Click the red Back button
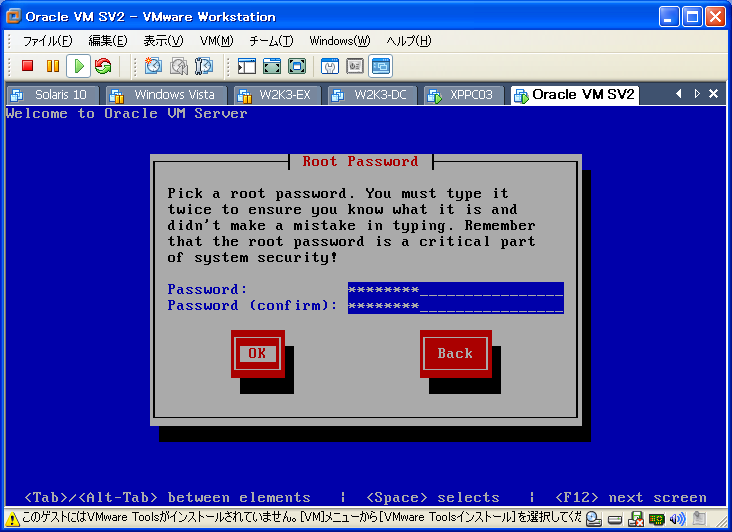 456,354
